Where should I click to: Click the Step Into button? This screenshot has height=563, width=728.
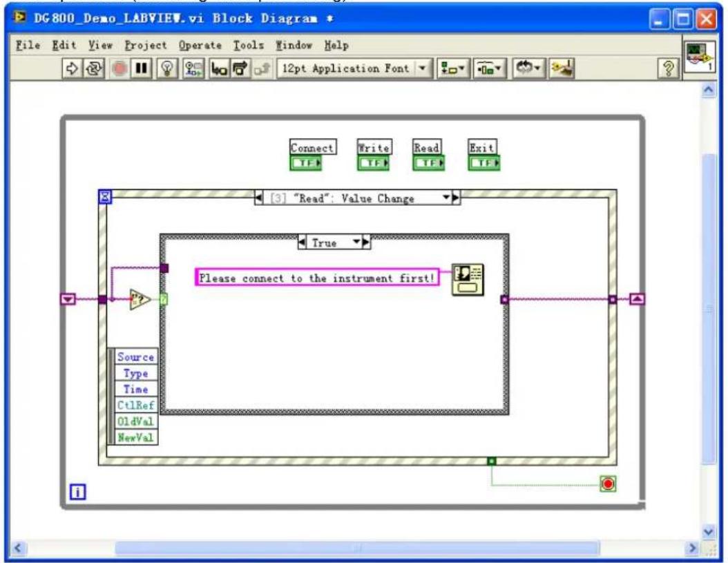[219, 69]
